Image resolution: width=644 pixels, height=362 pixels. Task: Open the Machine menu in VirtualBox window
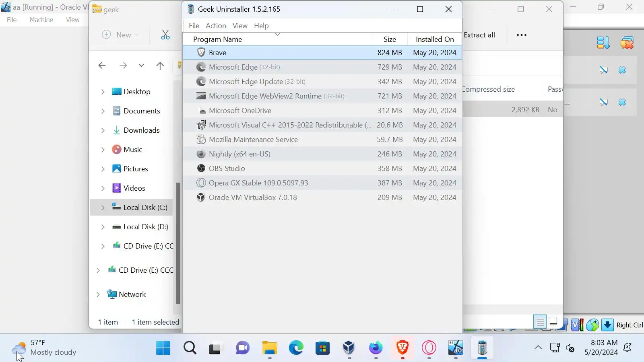tap(41, 20)
